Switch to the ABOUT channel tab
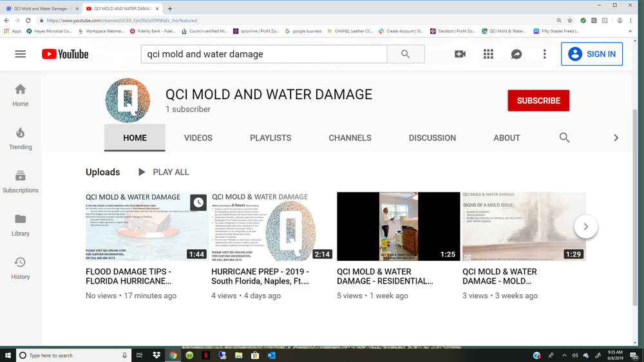 pos(507,138)
